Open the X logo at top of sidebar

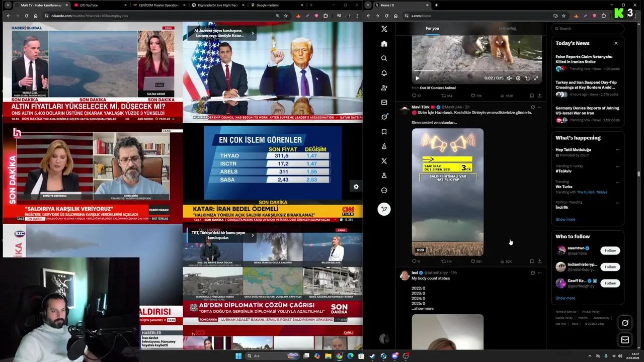point(384,29)
